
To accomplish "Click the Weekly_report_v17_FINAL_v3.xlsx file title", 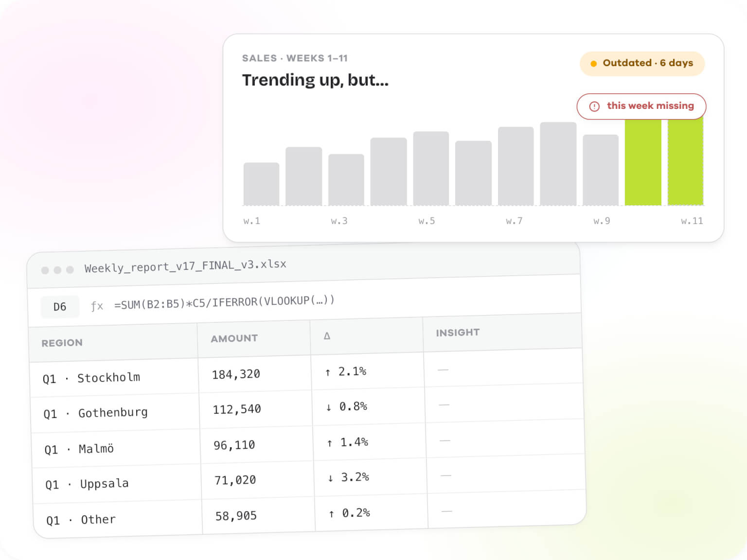I will (185, 266).
